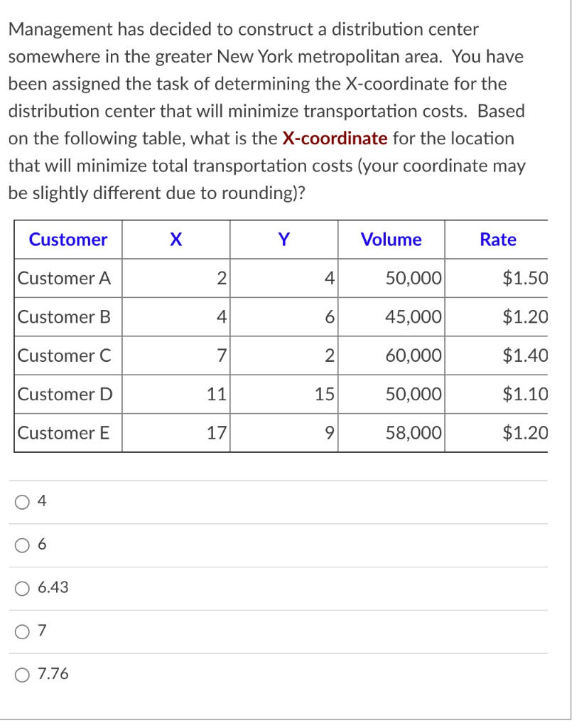Image resolution: width=584 pixels, height=728 pixels.
Task: Click the X column header
Action: click(x=175, y=240)
